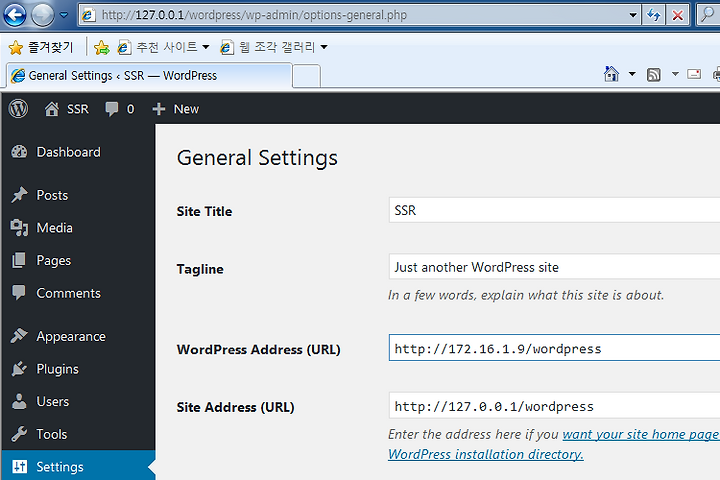Click the WordPress Address (URL) field
The width and height of the screenshot is (720, 480).
(x=554, y=348)
